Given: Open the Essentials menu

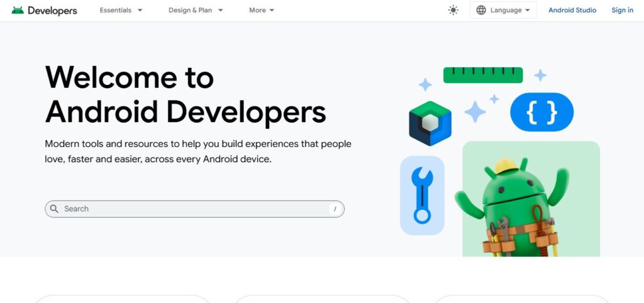Looking at the screenshot, I should pyautogui.click(x=121, y=10).
